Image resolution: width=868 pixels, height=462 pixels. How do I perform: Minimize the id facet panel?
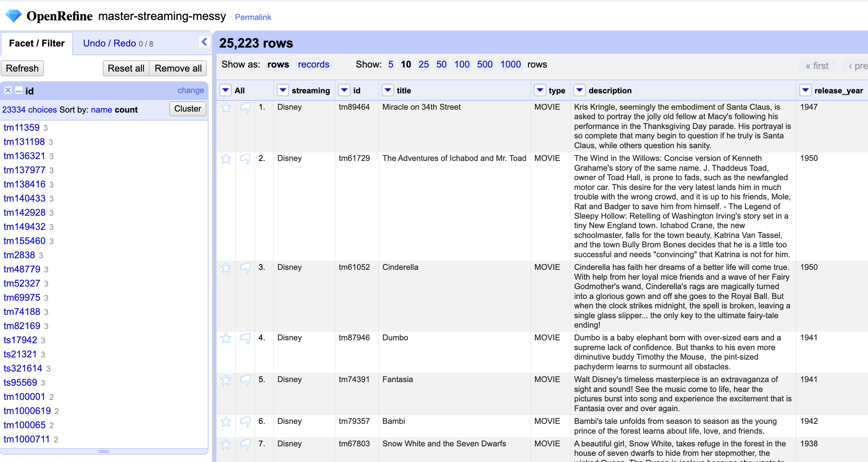coord(19,90)
